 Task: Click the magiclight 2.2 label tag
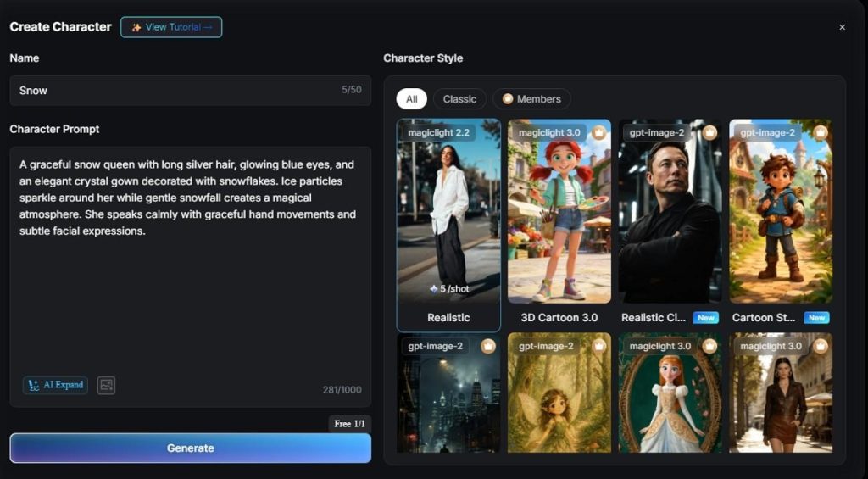pyautogui.click(x=438, y=133)
